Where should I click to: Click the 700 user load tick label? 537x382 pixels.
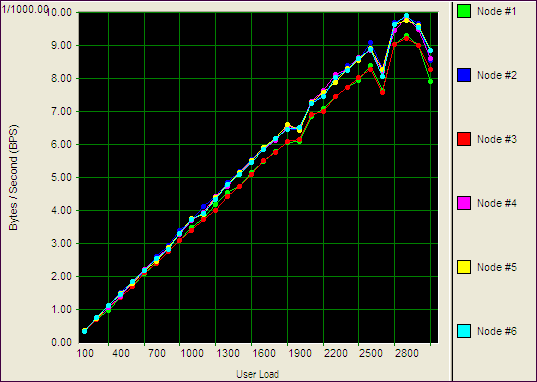(157, 353)
